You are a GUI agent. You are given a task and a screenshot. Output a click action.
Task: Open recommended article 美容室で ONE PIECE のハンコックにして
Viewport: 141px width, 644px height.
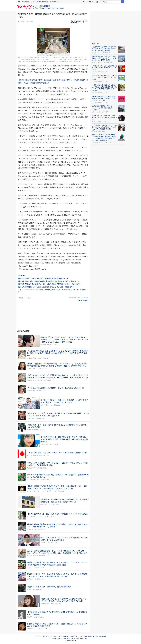(x=64, y=339)
